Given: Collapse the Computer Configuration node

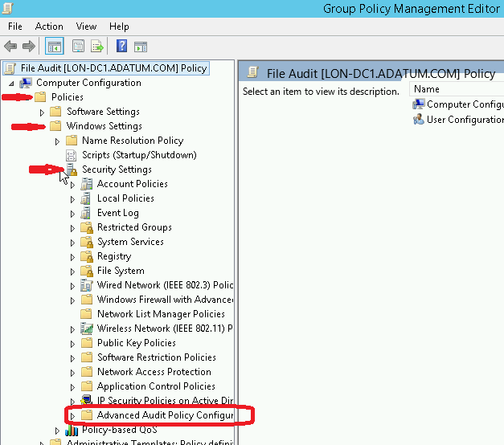Looking at the screenshot, I should pos(11,84).
